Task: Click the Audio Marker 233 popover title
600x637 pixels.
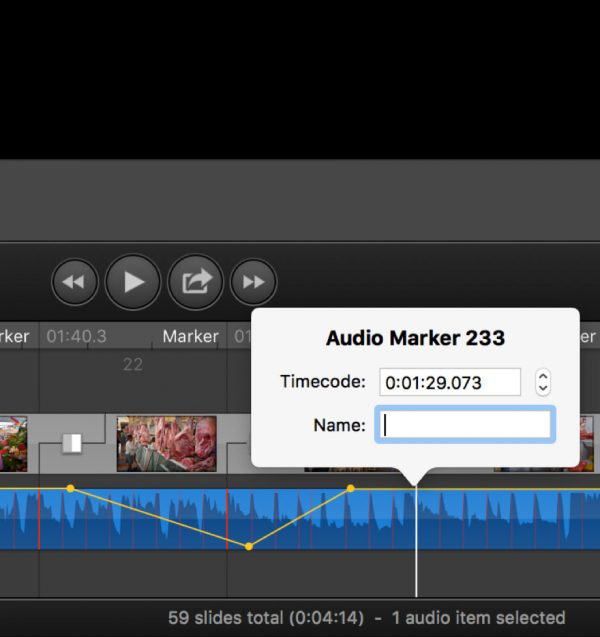Action: [x=415, y=338]
